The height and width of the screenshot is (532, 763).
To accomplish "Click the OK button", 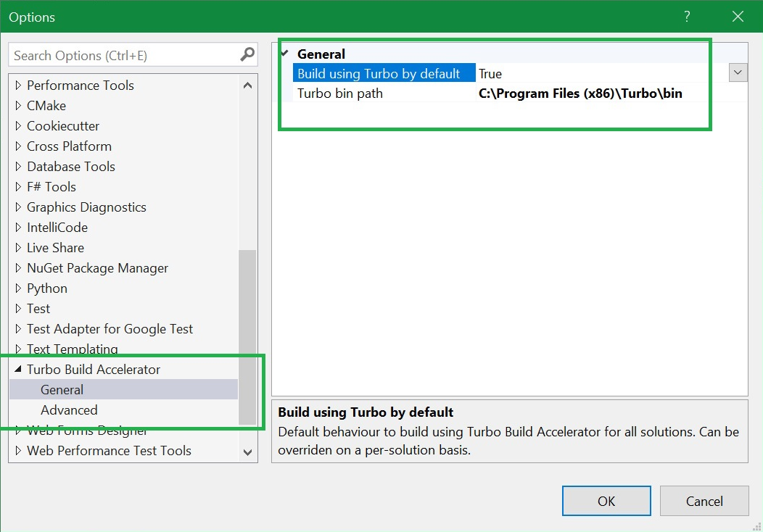I will coord(606,501).
